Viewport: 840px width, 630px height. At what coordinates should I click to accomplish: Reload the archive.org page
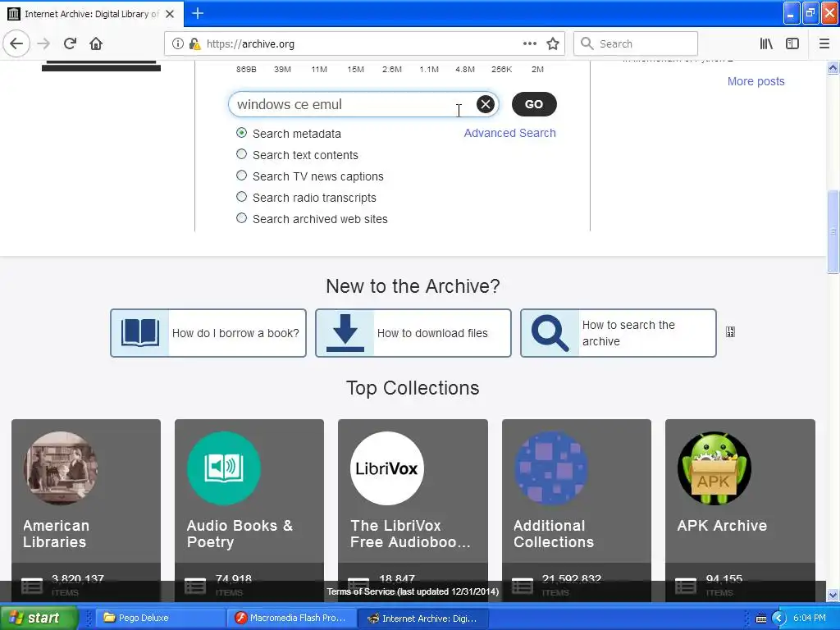tap(70, 43)
